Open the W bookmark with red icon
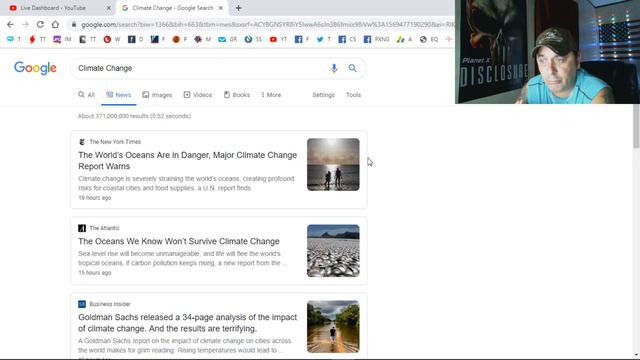 coord(112,39)
